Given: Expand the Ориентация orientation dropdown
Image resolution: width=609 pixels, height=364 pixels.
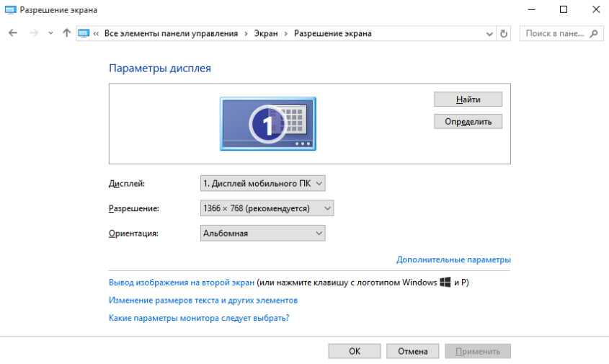Looking at the screenshot, I should pos(262,233).
